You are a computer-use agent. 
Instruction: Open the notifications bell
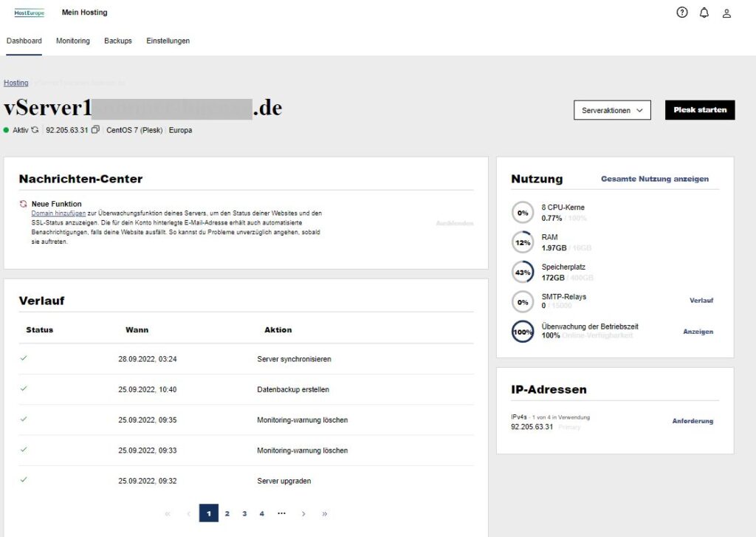point(704,13)
